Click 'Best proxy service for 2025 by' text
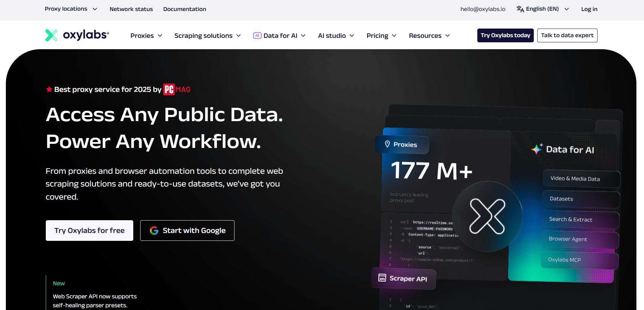Image resolution: width=644 pixels, height=310 pixels. click(108, 89)
